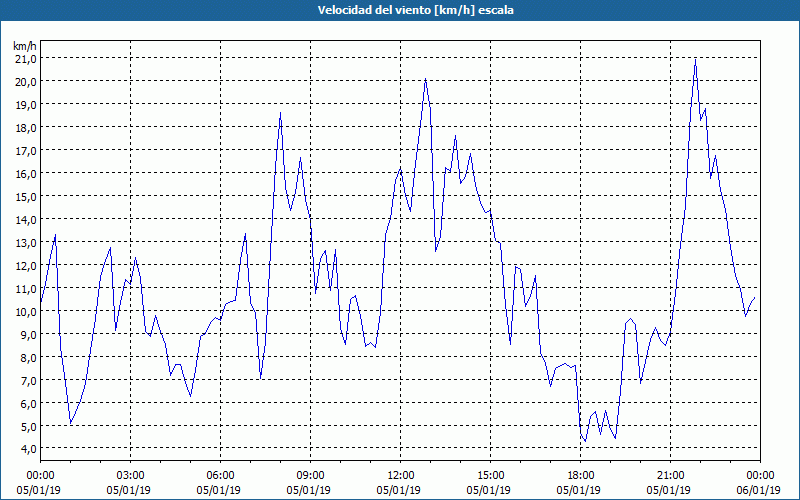Click the 8,0 y-axis value

point(28,357)
